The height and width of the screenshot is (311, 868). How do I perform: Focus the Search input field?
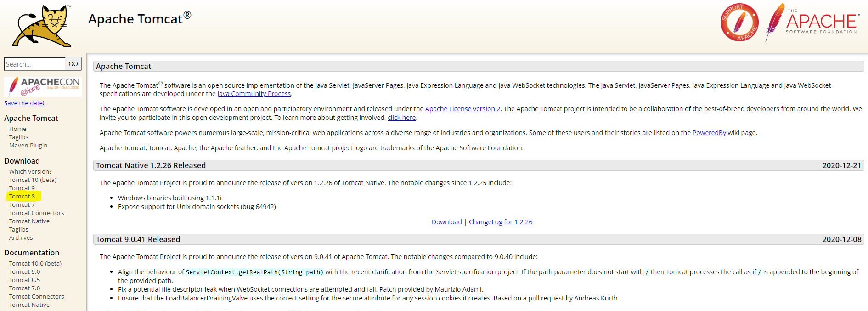[x=35, y=64]
